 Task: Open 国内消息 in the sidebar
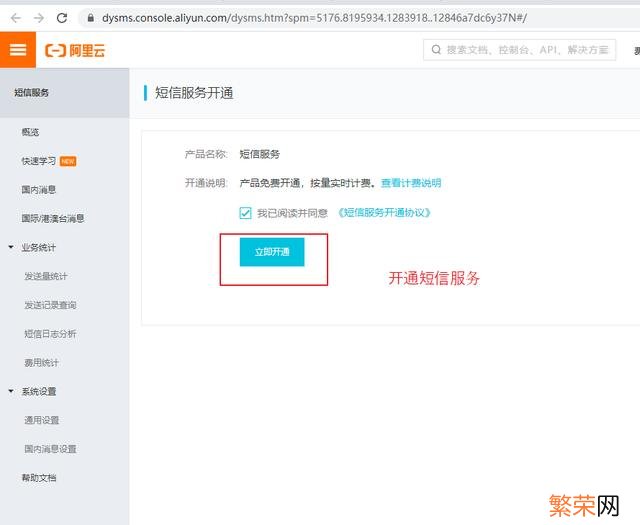(x=39, y=190)
